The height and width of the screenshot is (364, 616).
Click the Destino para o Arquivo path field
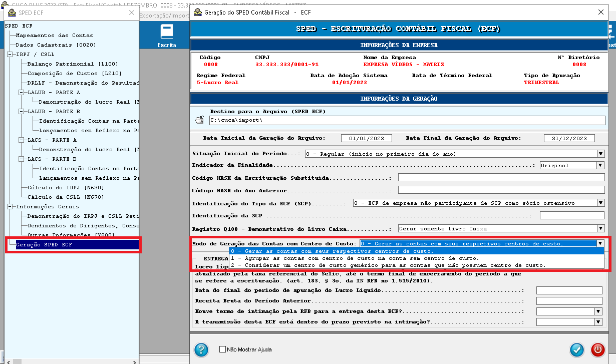[x=407, y=121]
